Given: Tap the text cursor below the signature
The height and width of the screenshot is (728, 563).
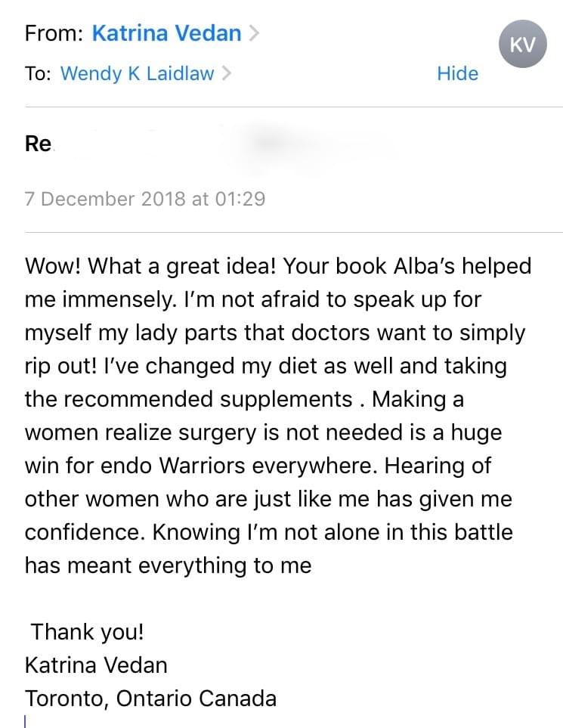Looking at the screenshot, I should pyautogui.click(x=26, y=721).
